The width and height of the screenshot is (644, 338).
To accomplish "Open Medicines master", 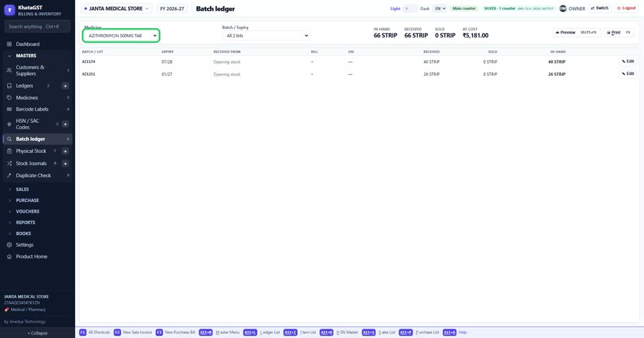I will click(x=38, y=98).
